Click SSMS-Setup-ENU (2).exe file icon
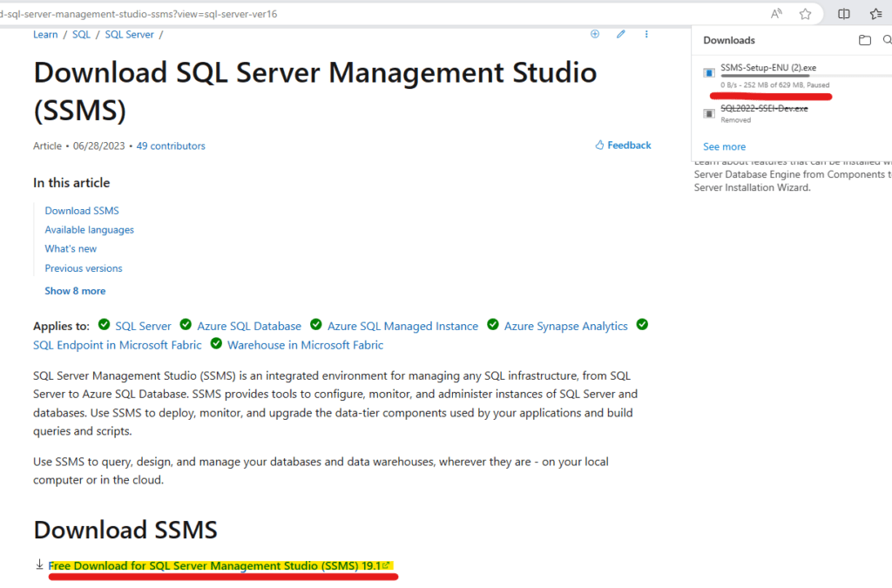The width and height of the screenshot is (892, 588). [x=709, y=73]
